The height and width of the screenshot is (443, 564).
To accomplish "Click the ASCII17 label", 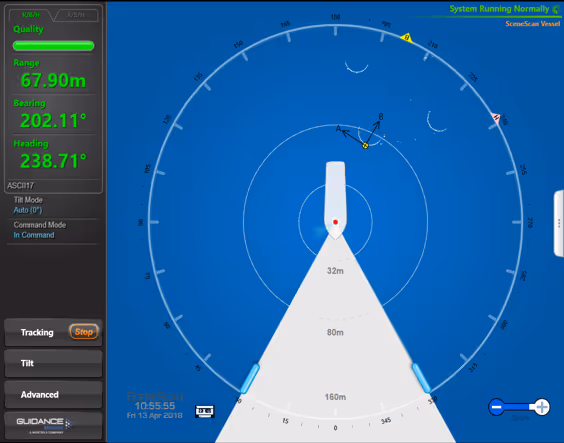I will tap(21, 186).
